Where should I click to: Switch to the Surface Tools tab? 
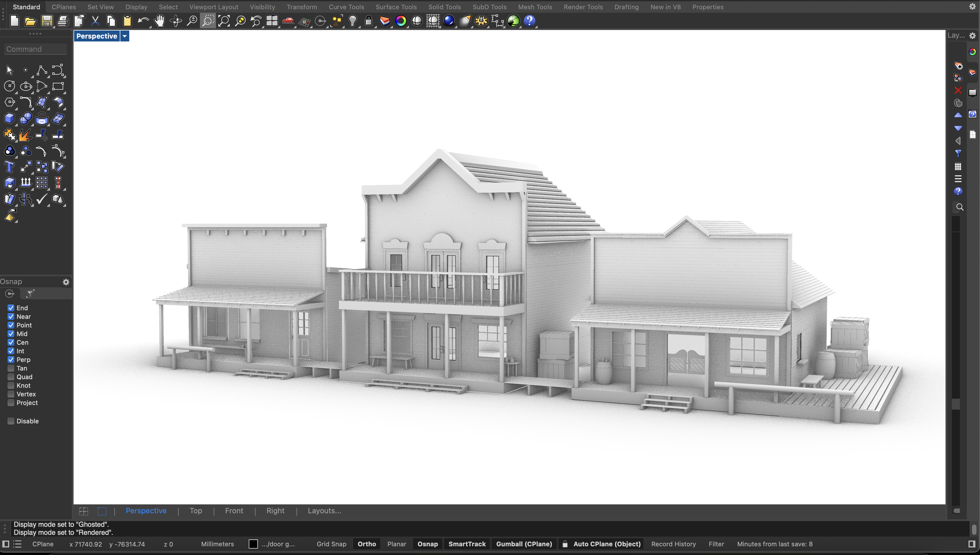(x=396, y=7)
